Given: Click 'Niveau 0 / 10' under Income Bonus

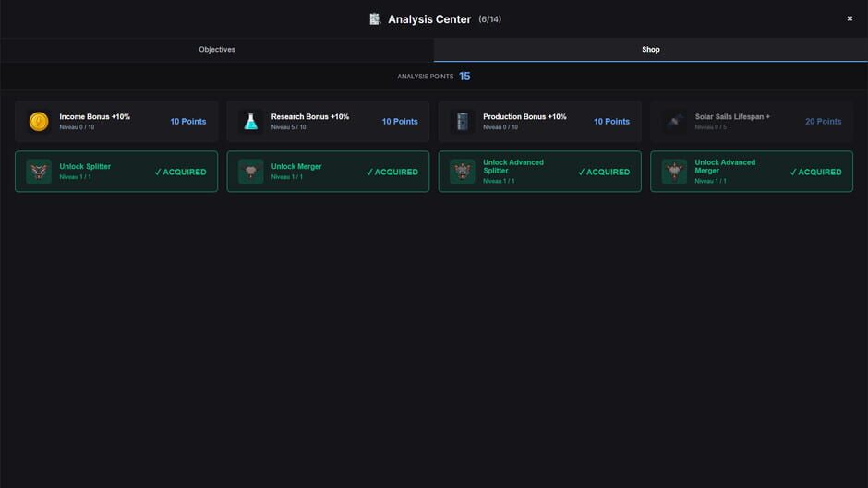Looking at the screenshot, I should (x=77, y=127).
